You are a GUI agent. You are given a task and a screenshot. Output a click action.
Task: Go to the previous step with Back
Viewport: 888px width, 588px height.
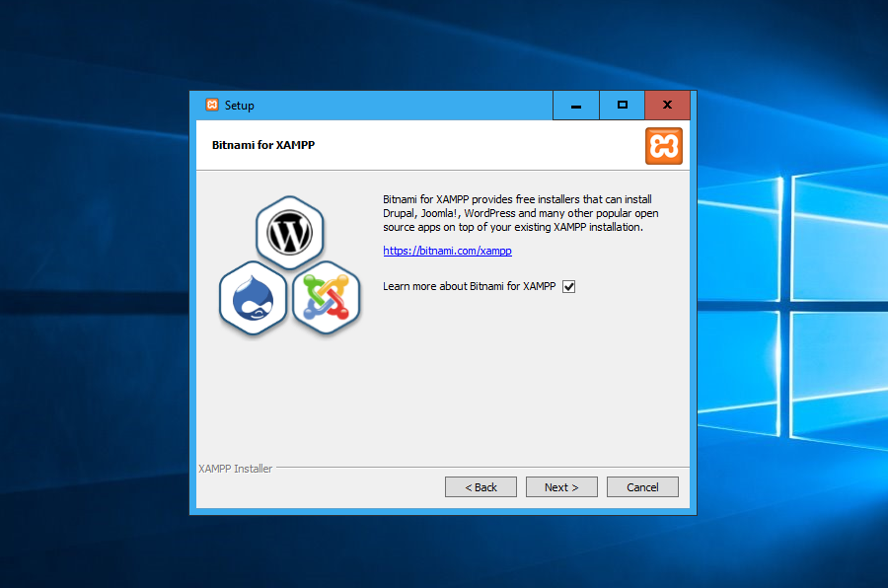click(x=481, y=487)
